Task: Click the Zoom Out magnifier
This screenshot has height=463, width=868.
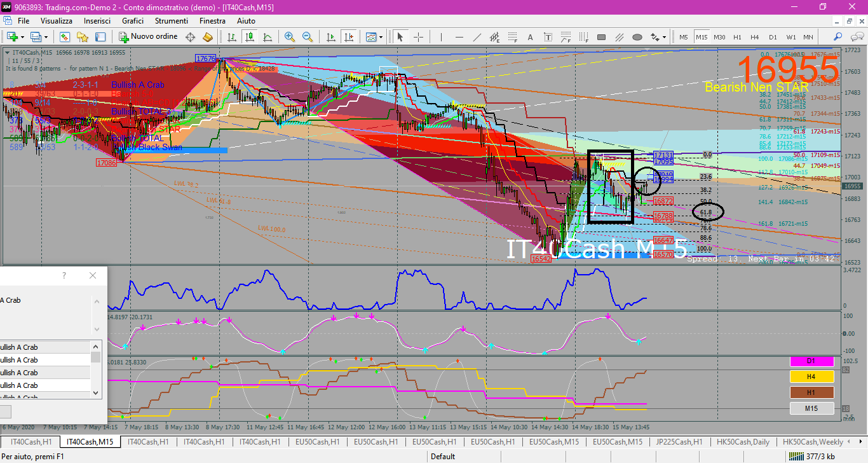Action: 308,37
